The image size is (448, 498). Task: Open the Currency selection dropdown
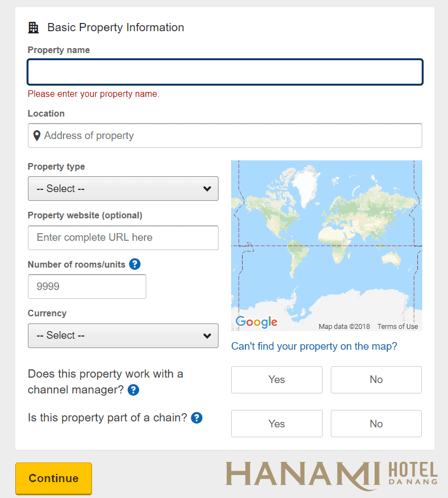[x=123, y=335]
